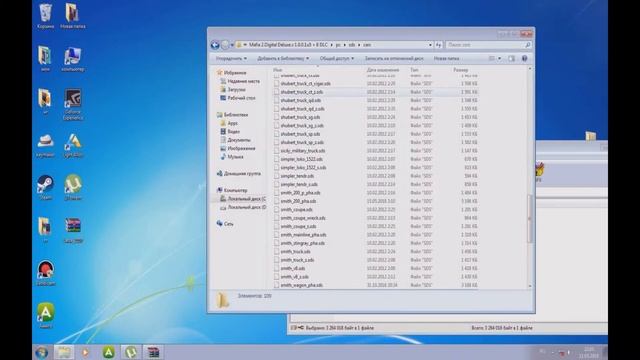Select file smith_coupe_wreck.sds

tap(303, 218)
